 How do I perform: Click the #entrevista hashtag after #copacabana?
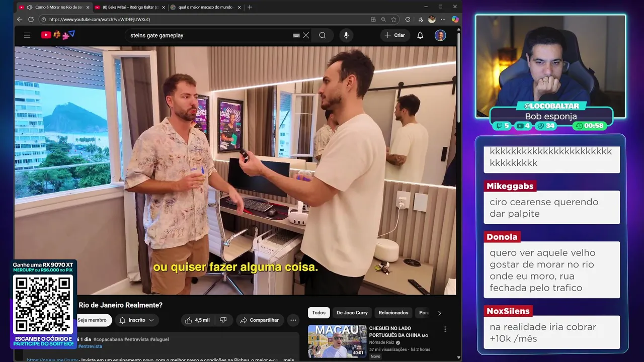coord(136,339)
